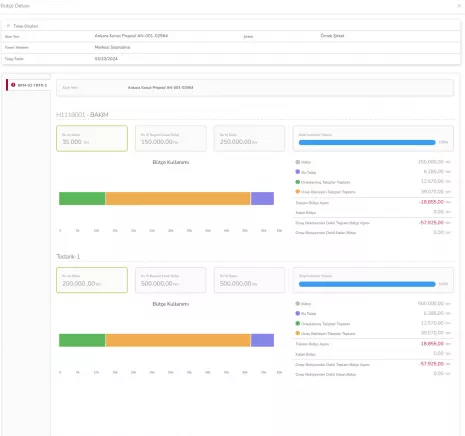Image resolution: width=465 pixels, height=436 pixels.
Task: Click the orange Onay Bekleyen dot under Tedarik-1
Action: tap(298, 333)
